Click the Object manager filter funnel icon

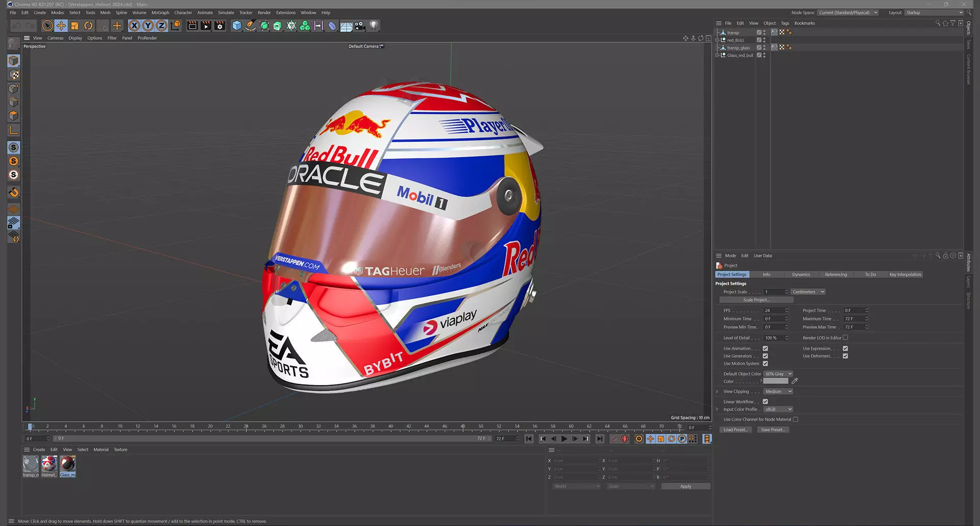(x=952, y=23)
